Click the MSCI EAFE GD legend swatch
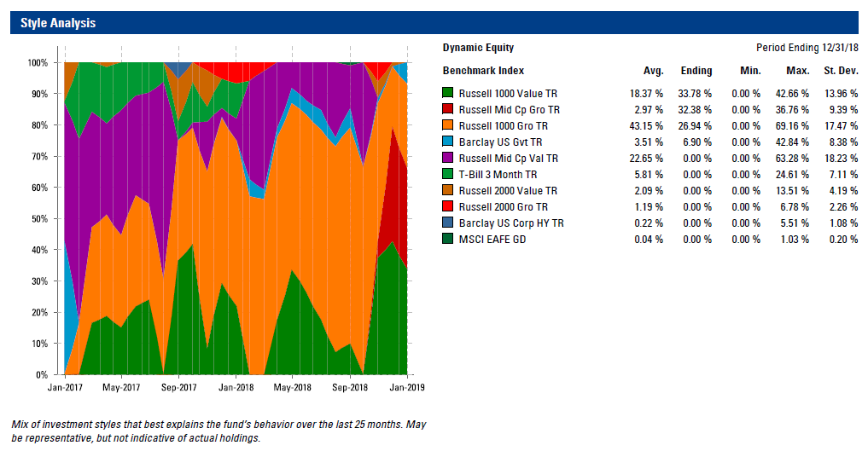The height and width of the screenshot is (457, 868). click(448, 239)
